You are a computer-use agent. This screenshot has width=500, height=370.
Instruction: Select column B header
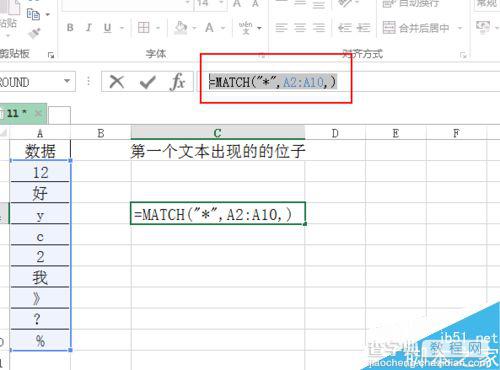tap(101, 133)
